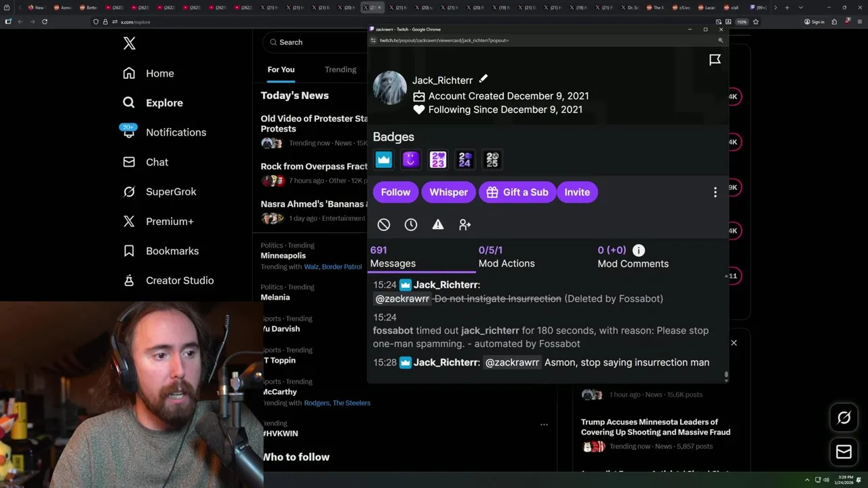Click Sign in on the browser toolbar
The image size is (868, 488).
814,22
